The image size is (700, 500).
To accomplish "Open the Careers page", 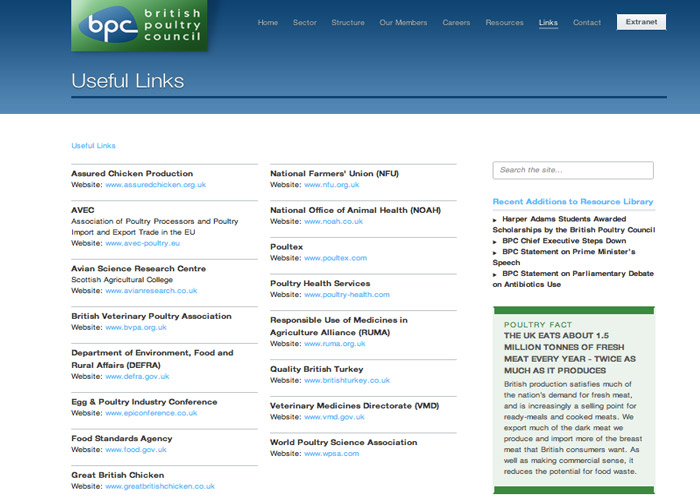I will point(456,22).
